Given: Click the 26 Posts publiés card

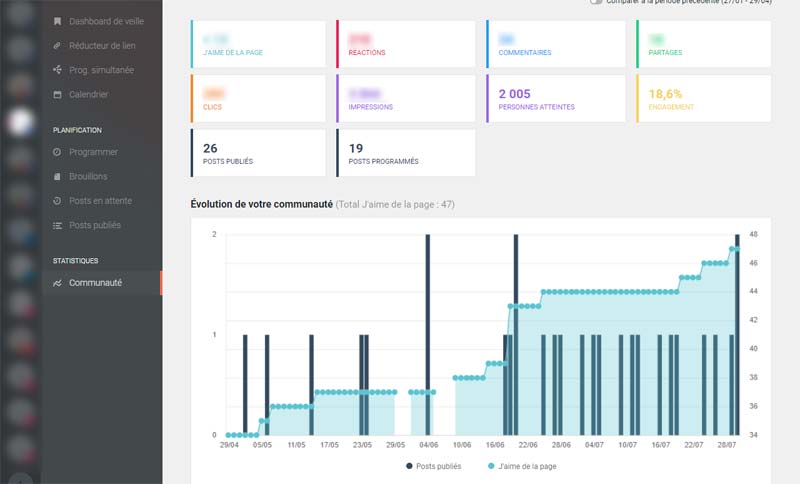Looking at the screenshot, I should coord(258,153).
